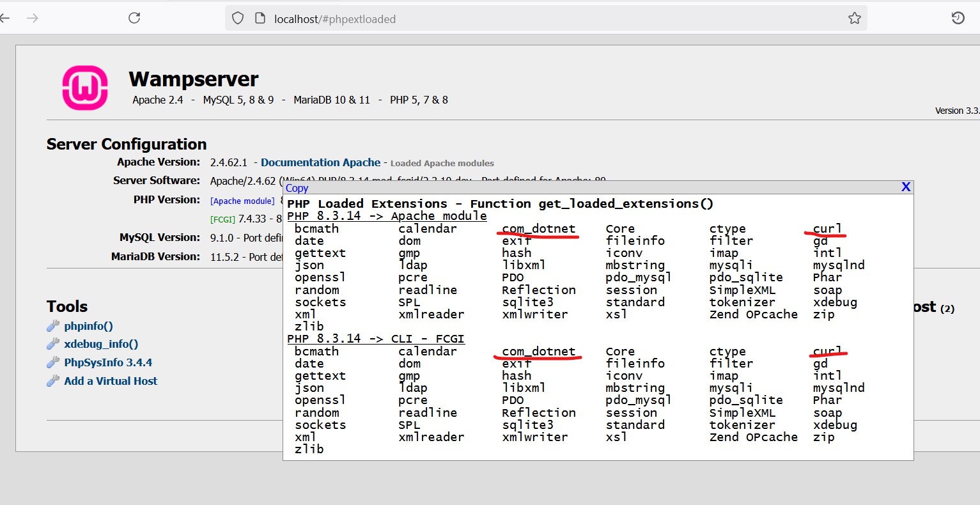This screenshot has width=980, height=505.
Task: Click the Loaded Apache modules link
Action: (x=442, y=164)
